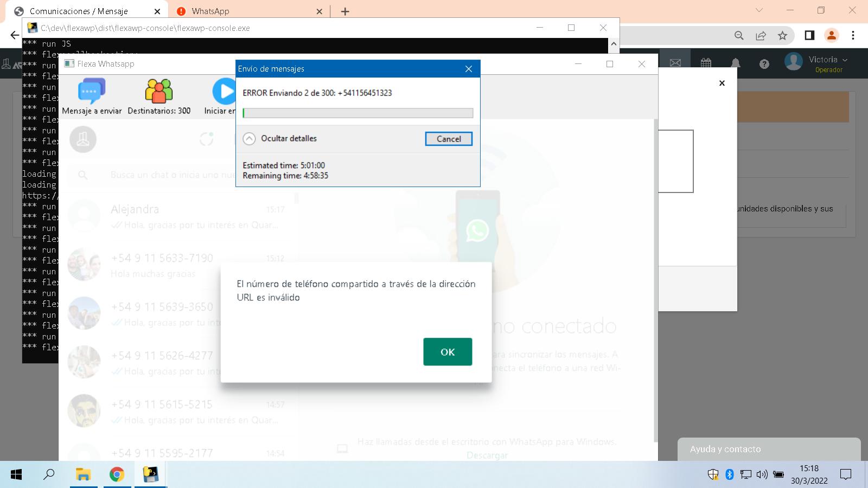Close the web page modal with X
Viewport: 868px width, 488px height.
722,83
